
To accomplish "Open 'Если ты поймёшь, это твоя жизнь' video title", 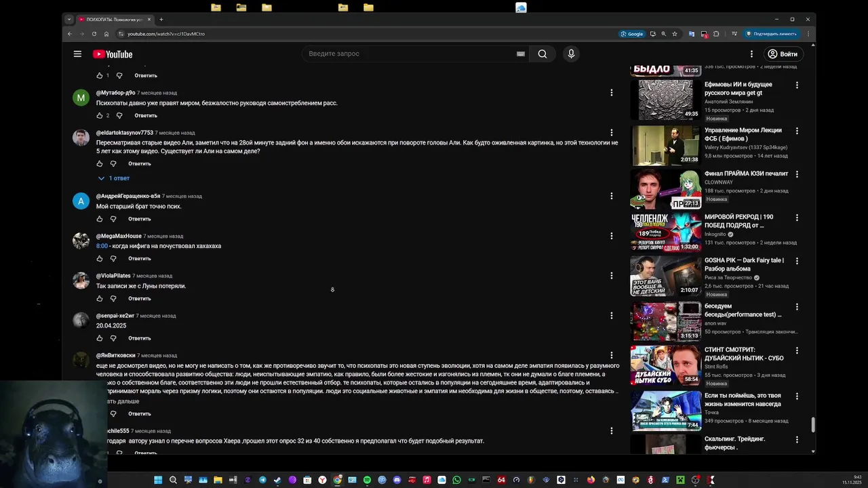I will coord(743,400).
